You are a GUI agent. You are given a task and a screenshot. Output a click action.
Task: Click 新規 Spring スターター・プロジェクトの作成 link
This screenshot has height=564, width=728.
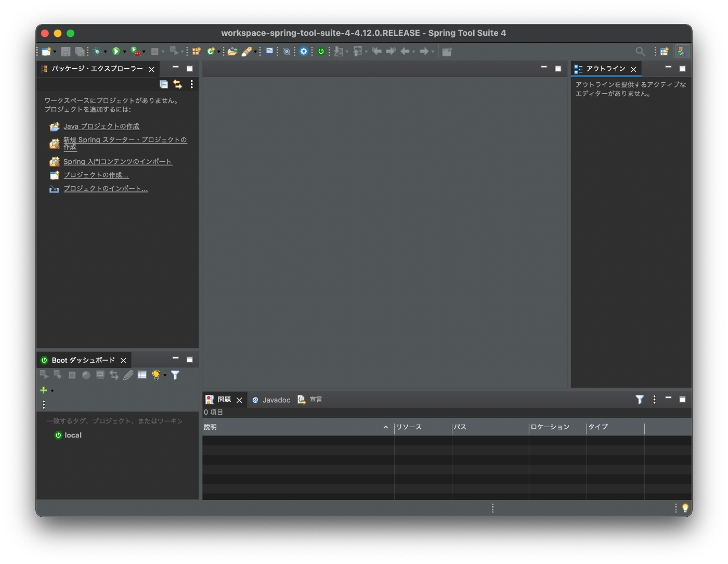click(x=125, y=144)
